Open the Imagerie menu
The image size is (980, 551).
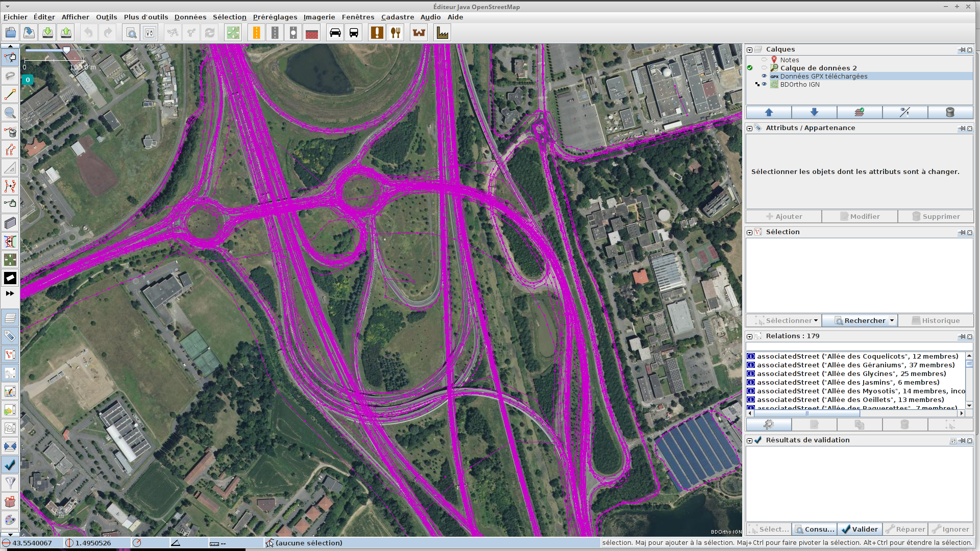tap(319, 17)
